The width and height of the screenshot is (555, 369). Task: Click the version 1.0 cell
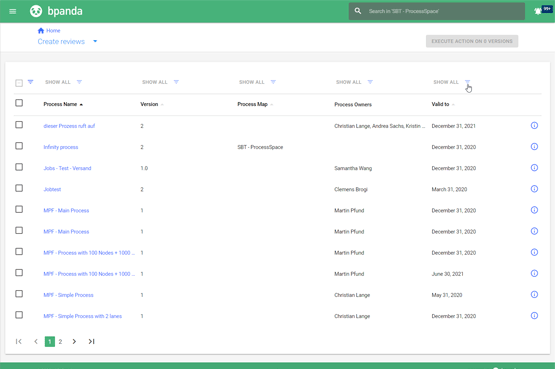point(144,168)
